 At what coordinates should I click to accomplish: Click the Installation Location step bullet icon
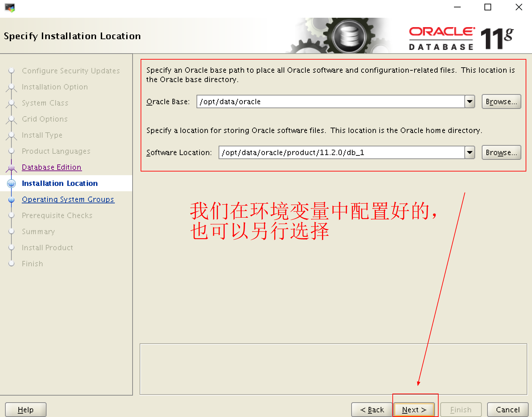click(12, 183)
